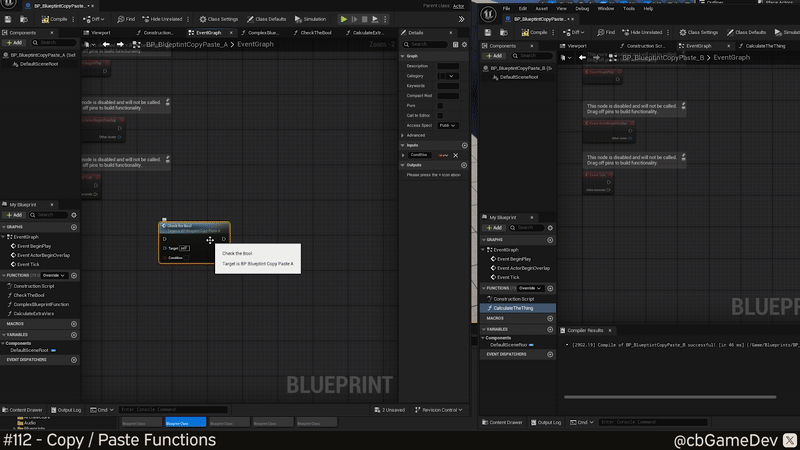
Task: Select ComplexBlueprintFunction in left list
Action: click(x=41, y=305)
